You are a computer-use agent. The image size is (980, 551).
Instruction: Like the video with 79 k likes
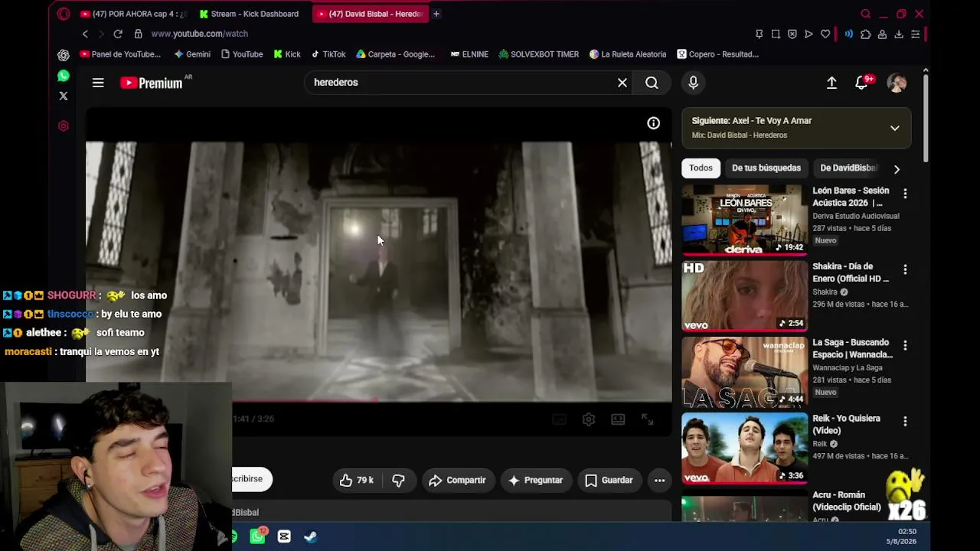[x=357, y=480]
